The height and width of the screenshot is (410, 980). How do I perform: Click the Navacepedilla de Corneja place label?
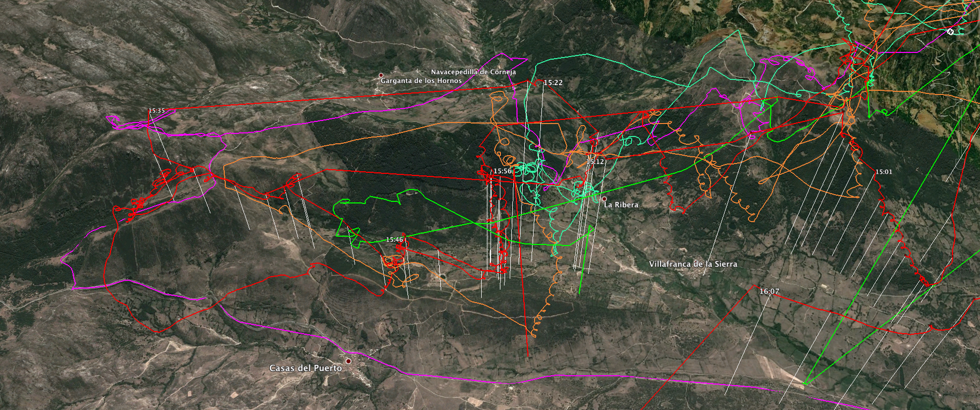click(473, 72)
